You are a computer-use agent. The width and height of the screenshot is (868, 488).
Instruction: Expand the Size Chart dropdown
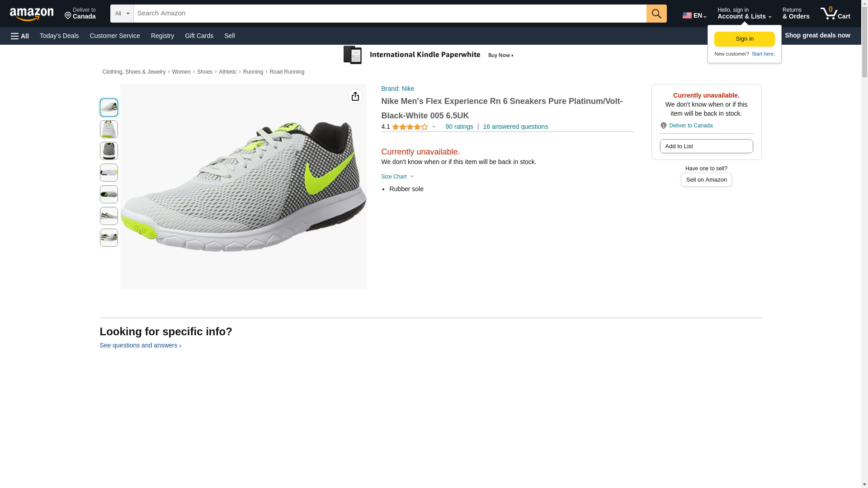397,177
